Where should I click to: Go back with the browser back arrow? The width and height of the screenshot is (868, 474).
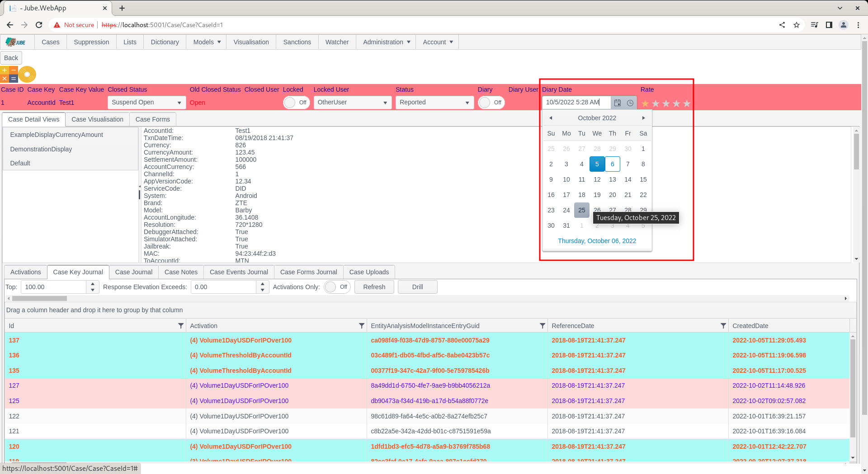tap(10, 25)
